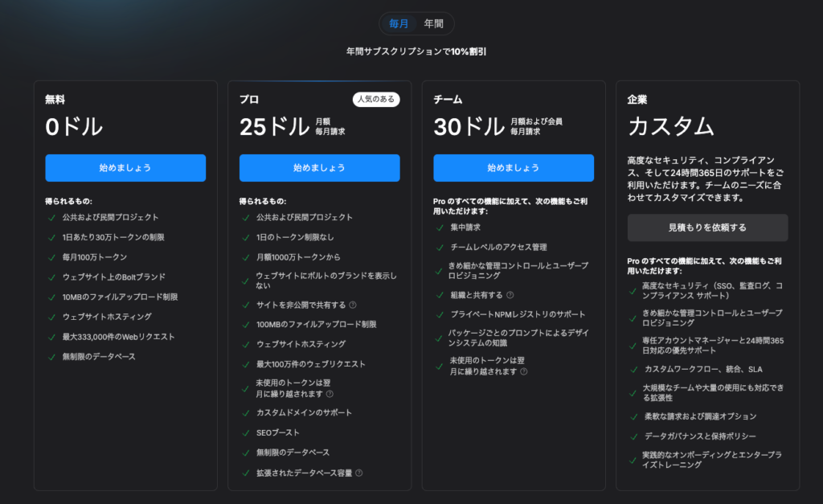Screen dimensions: 823x504
Task: Click Team plan 未使用のトークン info icon
Action: coord(524,371)
